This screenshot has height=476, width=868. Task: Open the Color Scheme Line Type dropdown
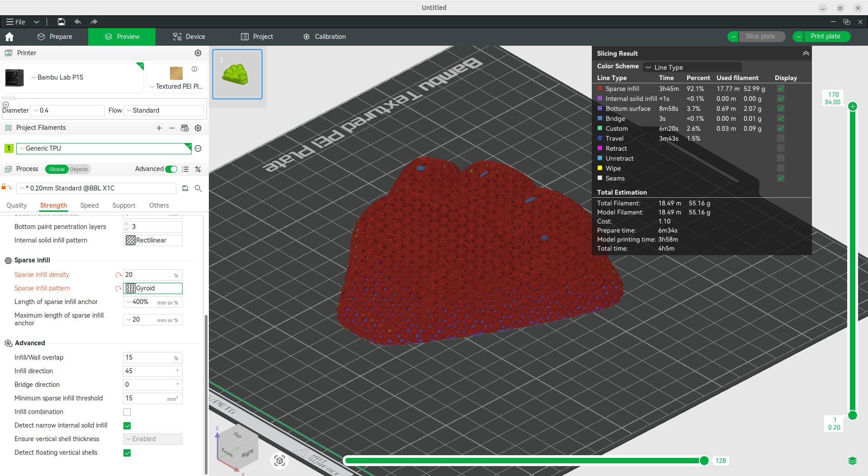tap(692, 67)
